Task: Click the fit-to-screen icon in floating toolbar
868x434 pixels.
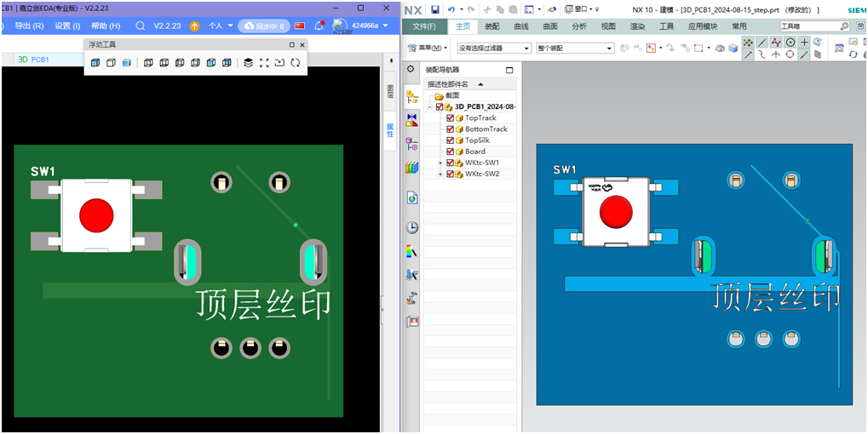Action: click(264, 62)
